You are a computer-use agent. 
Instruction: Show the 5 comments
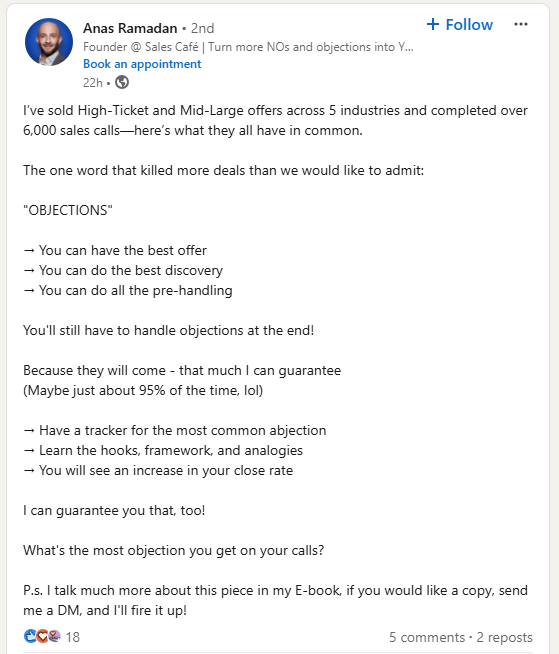tap(427, 637)
